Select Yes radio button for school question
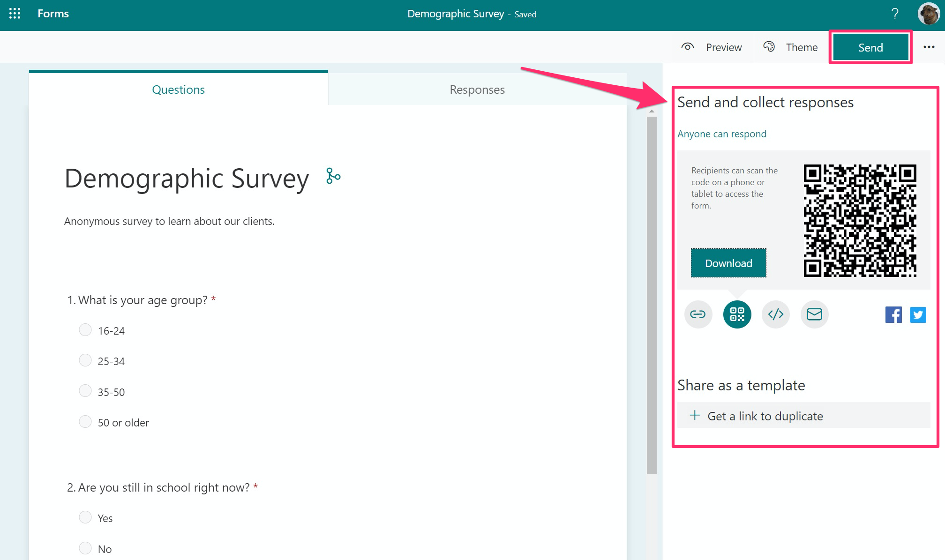This screenshot has height=560, width=945. point(85,517)
